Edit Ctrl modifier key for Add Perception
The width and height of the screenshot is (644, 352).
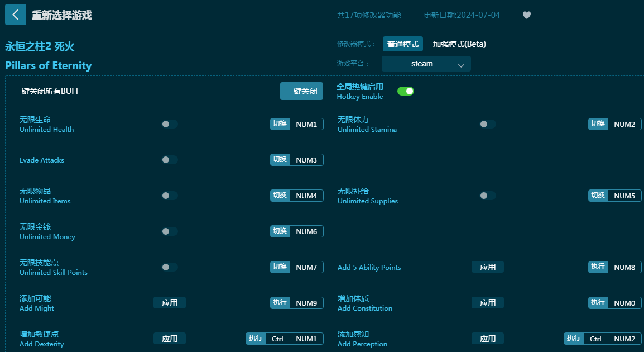point(595,339)
